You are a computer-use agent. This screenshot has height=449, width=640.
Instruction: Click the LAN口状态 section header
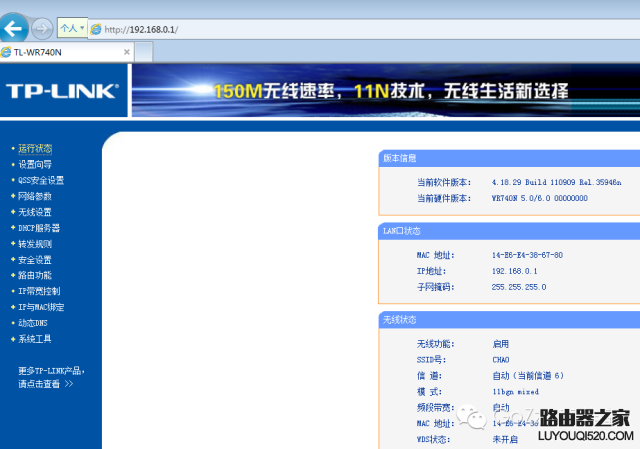(x=509, y=231)
